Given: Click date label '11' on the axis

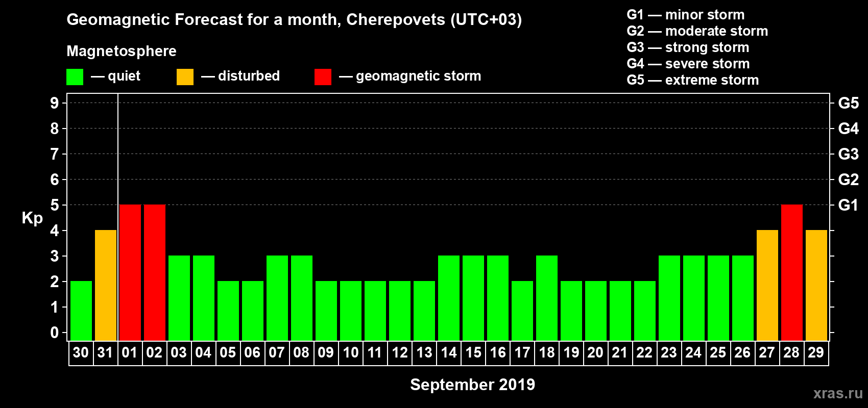Looking at the screenshot, I should click(x=375, y=352).
